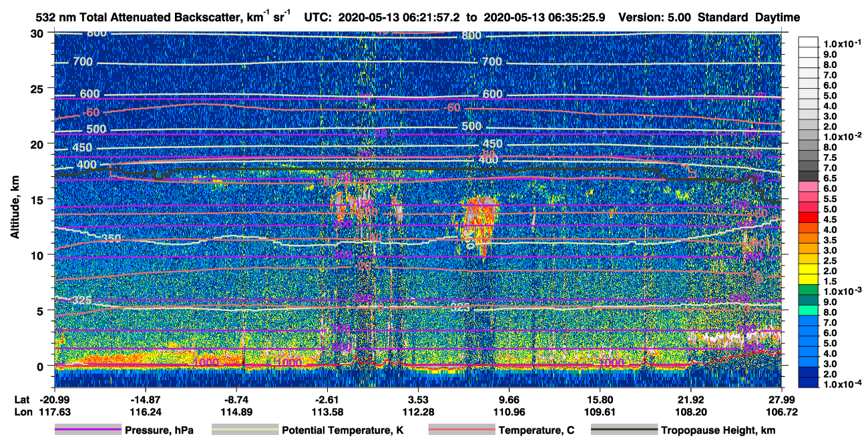
Task: Click the 'Pressure, hPa' legend label
Action: (159, 431)
